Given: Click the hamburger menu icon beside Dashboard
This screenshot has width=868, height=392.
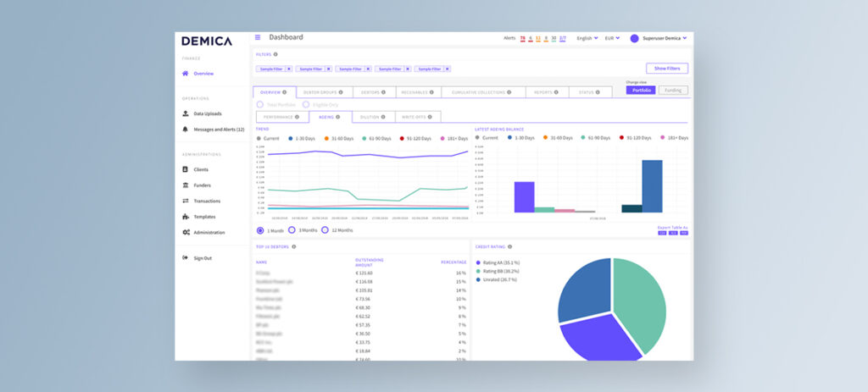Looking at the screenshot, I should point(258,37).
